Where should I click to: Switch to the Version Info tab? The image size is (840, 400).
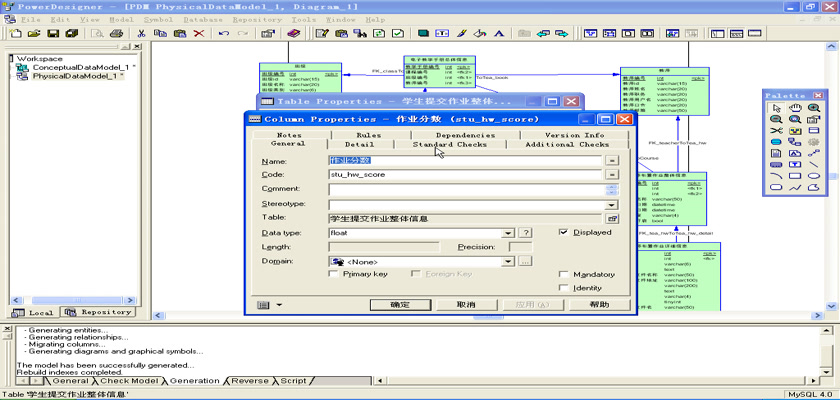[574, 135]
